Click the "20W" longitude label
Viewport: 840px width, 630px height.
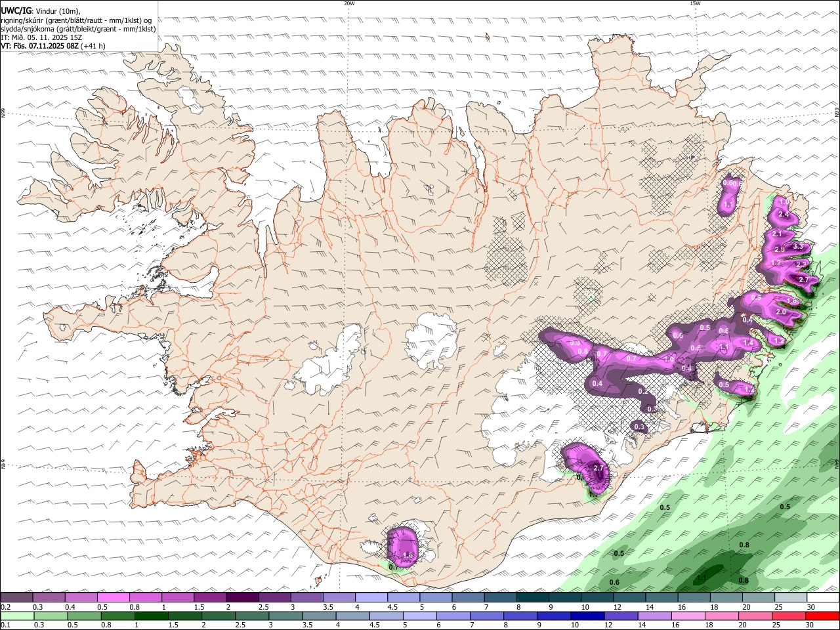click(x=349, y=3)
